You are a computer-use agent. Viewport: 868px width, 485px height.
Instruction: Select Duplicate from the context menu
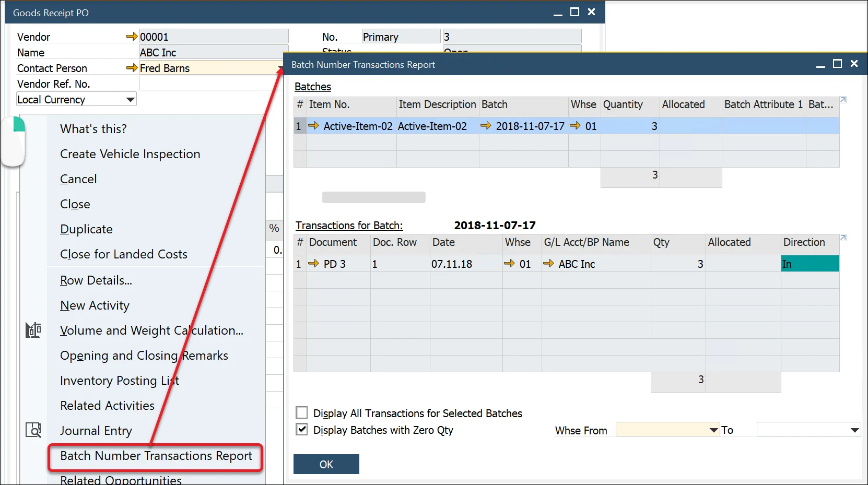[x=86, y=229]
